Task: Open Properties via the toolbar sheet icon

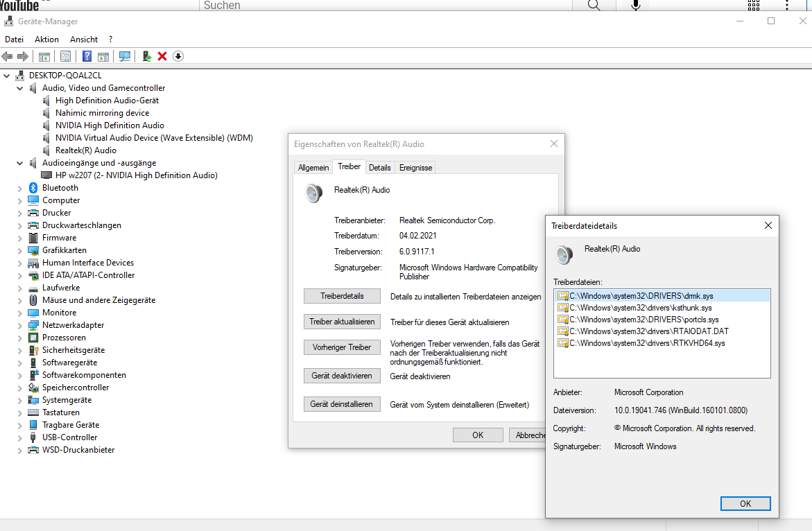Action: pos(66,56)
